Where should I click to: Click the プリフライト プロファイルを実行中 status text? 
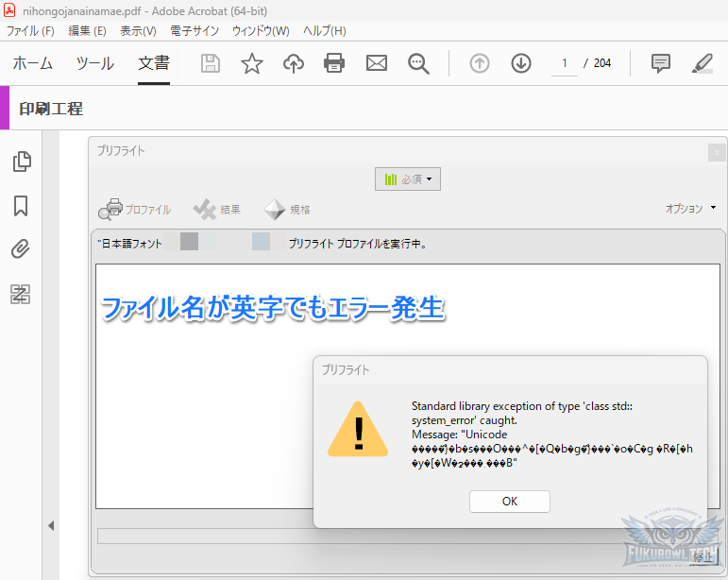point(358,244)
